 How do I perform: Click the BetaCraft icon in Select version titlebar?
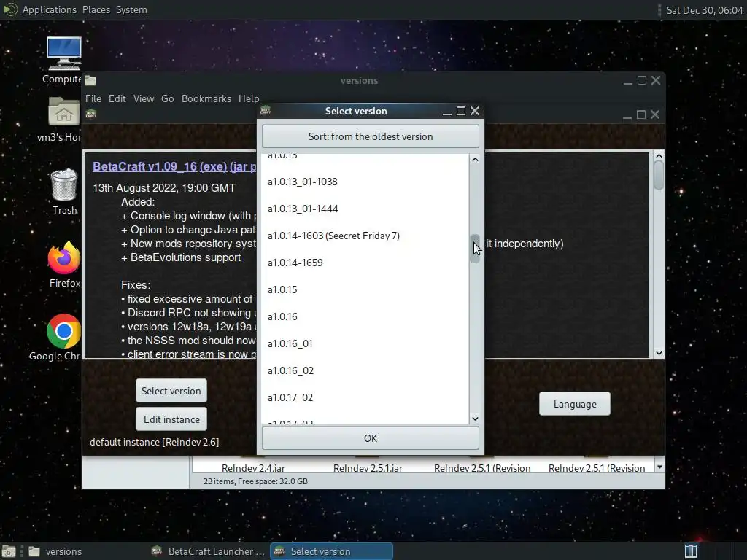(266, 111)
